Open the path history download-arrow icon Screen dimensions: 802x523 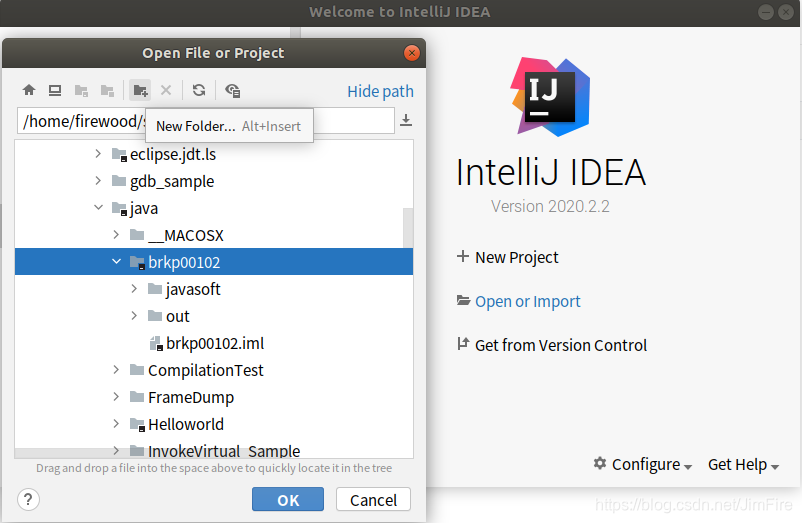406,120
